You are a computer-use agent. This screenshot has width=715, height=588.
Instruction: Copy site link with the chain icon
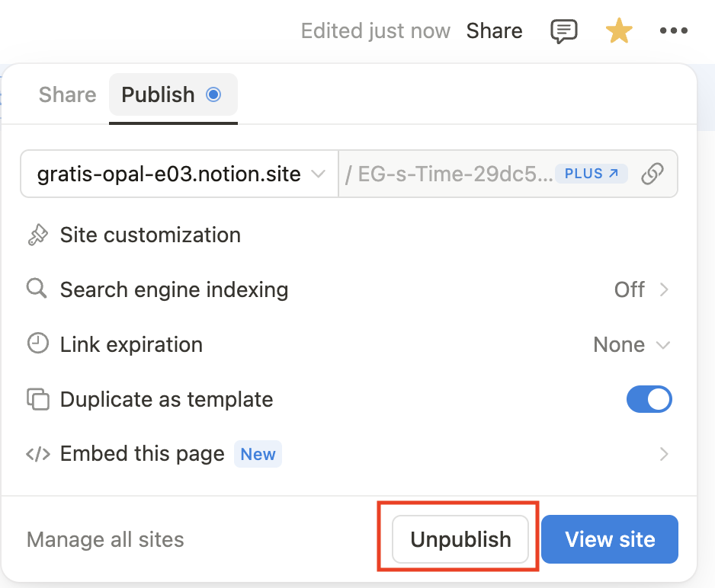[x=652, y=174]
